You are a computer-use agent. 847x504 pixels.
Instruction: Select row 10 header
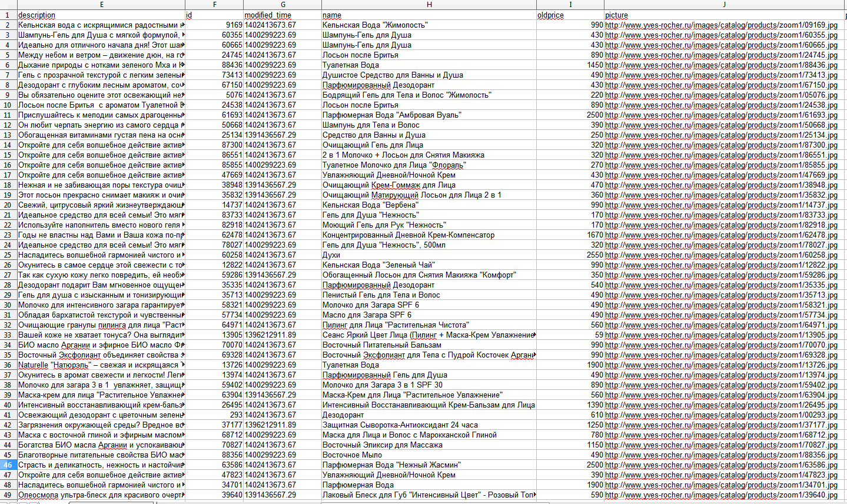(8, 105)
